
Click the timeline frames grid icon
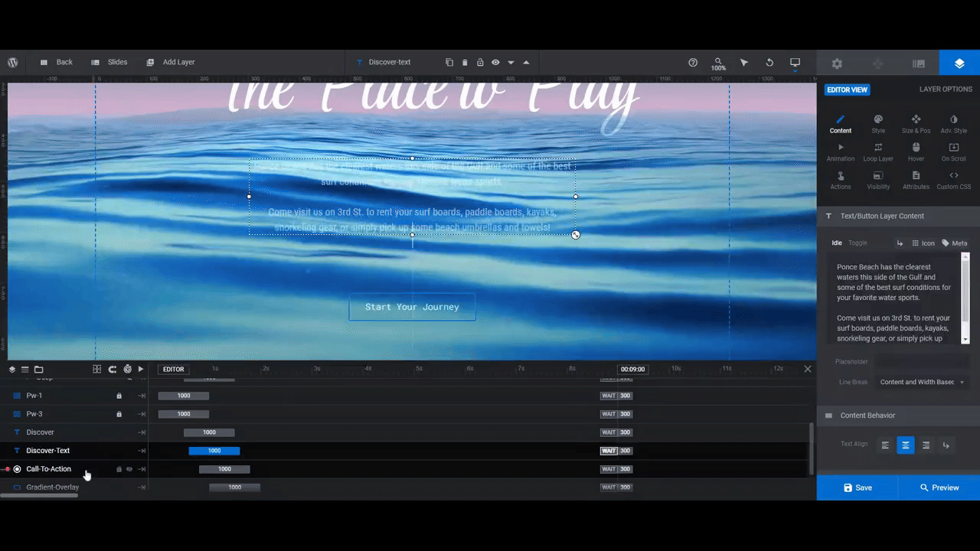(x=97, y=369)
